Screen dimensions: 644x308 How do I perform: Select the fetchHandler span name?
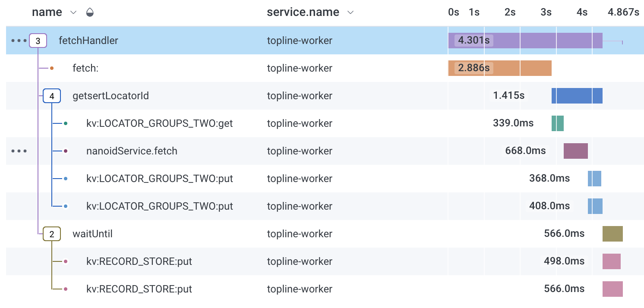[x=88, y=41]
